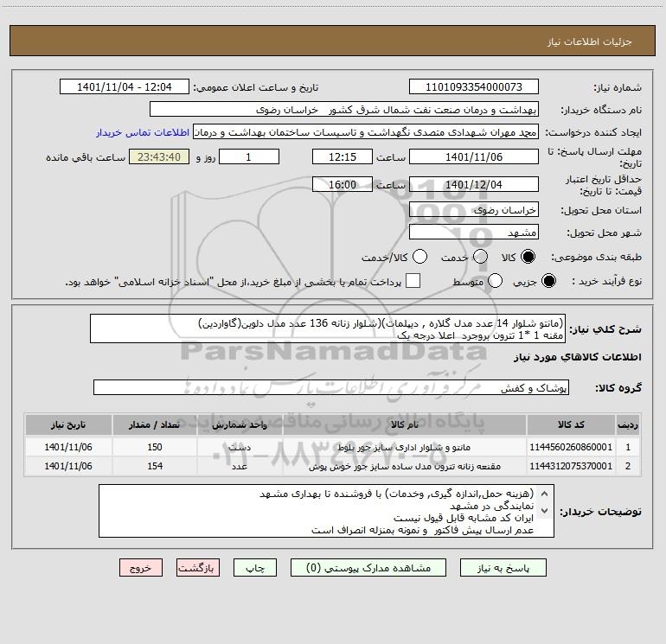This screenshot has width=666, height=644.
Task: Click the general need description text area
Action: pos(328,328)
